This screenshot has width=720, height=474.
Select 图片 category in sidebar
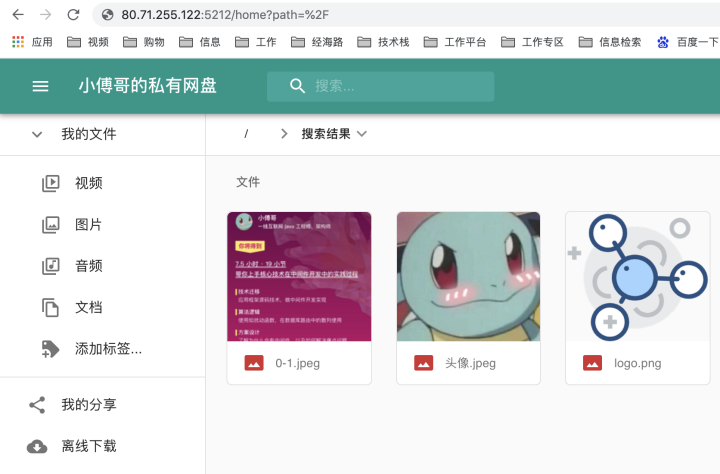(x=88, y=225)
